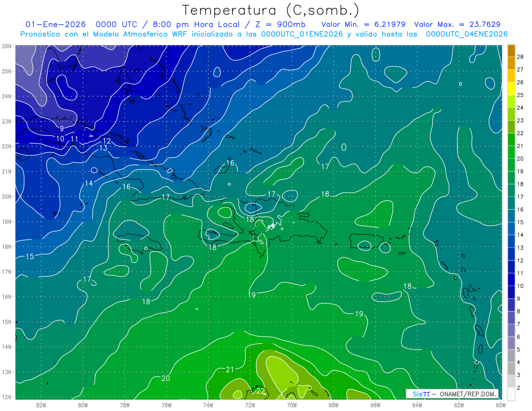Click legend value 2 on the color scale
The height and width of the screenshot is (411, 532).
pos(519,388)
